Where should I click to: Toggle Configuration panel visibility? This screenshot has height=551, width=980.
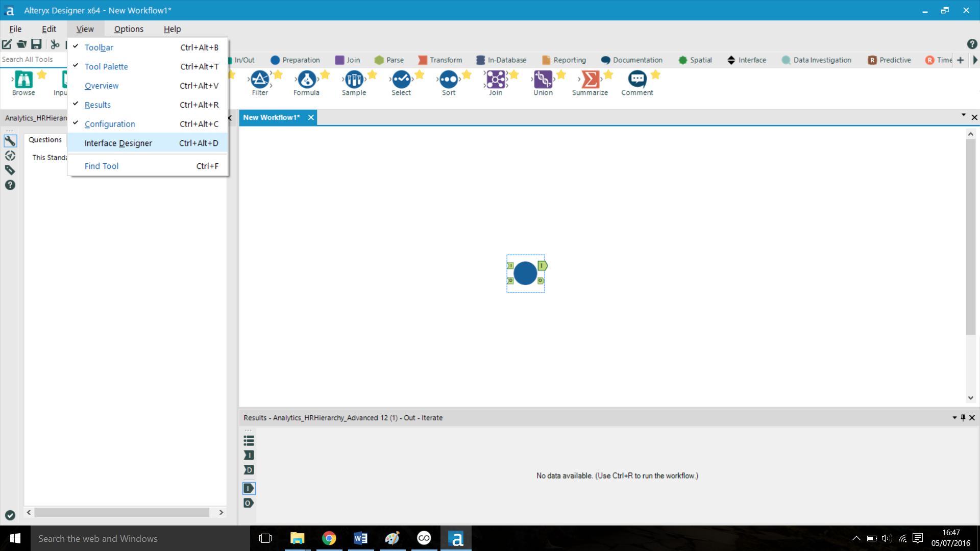[x=110, y=124]
